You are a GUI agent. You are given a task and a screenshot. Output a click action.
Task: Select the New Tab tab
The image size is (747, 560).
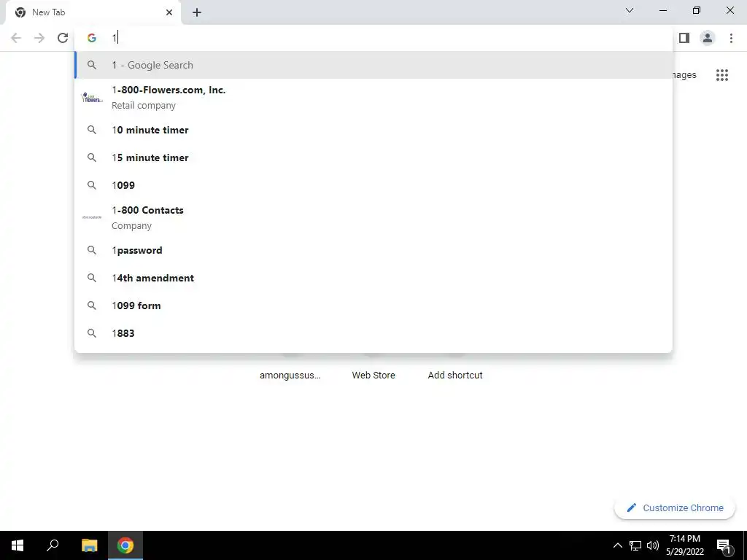pos(93,12)
